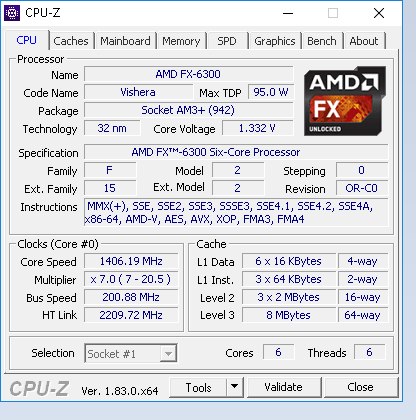Select the Memory tab

pyautogui.click(x=181, y=41)
